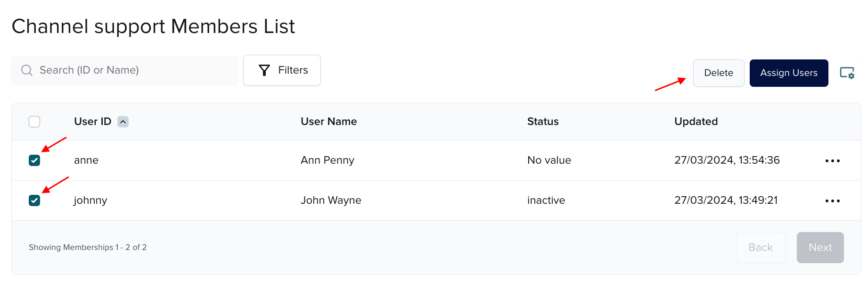Click the Back pagination button
The width and height of the screenshot is (868, 283).
click(760, 248)
